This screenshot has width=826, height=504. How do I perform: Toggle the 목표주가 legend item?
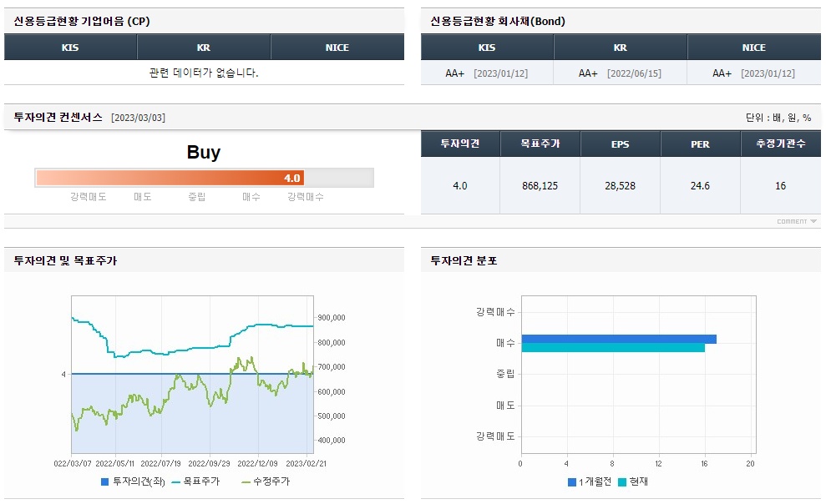coord(195,481)
